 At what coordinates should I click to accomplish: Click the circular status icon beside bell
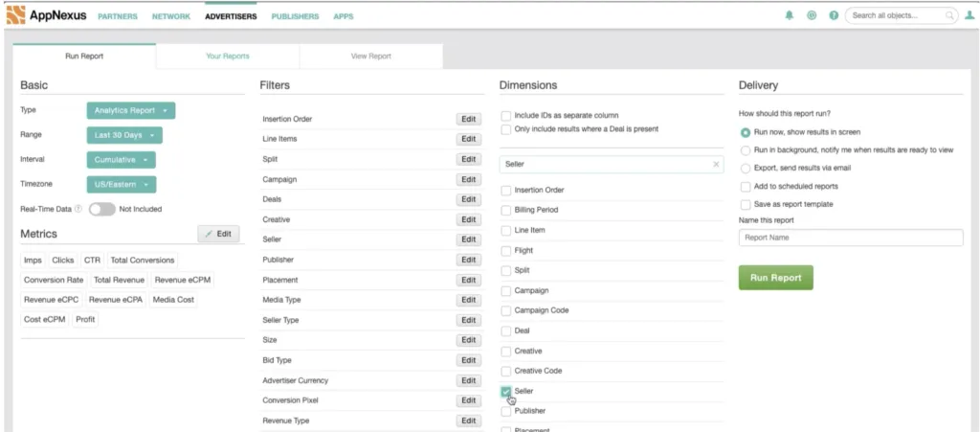click(812, 16)
